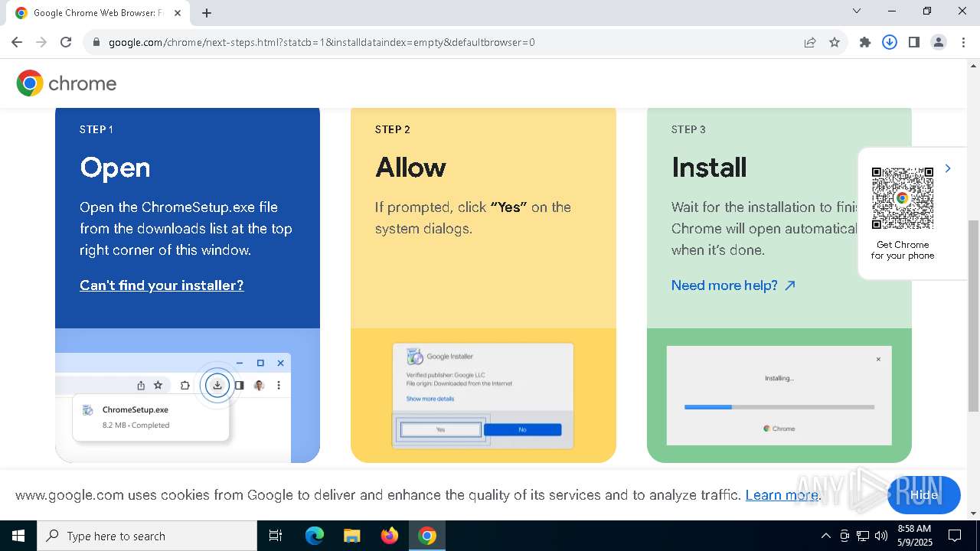This screenshot has width=980, height=551.
Task: Open the Chrome downloads bubble
Action: (x=890, y=42)
